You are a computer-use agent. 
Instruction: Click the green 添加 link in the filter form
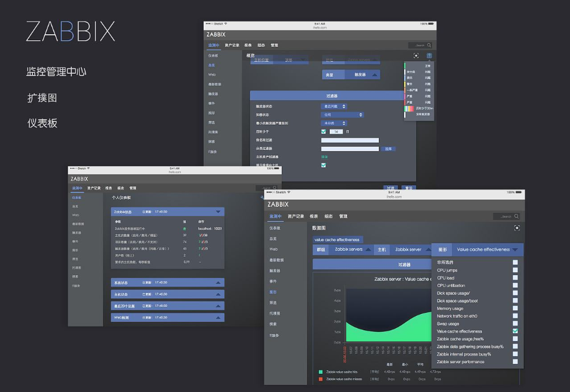click(324, 157)
